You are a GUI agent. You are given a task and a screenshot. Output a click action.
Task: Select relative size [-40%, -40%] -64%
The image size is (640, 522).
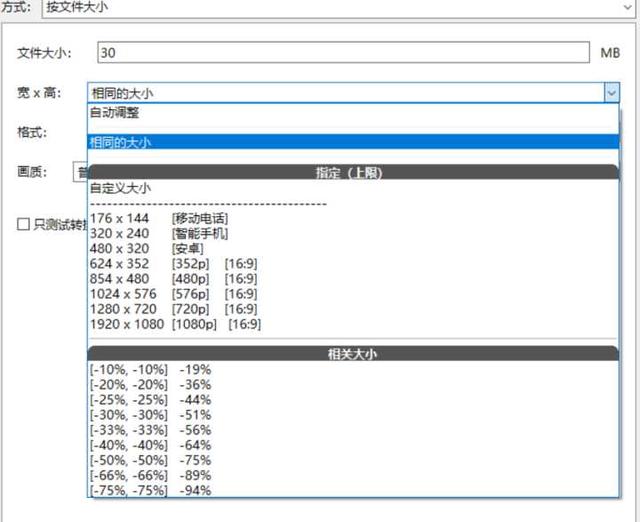(x=353, y=445)
